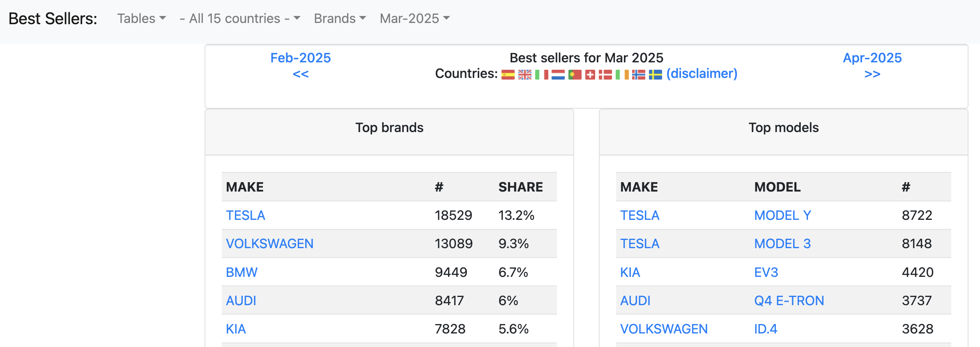The height and width of the screenshot is (347, 980).
Task: Open the MODEL Y model link
Action: point(782,215)
